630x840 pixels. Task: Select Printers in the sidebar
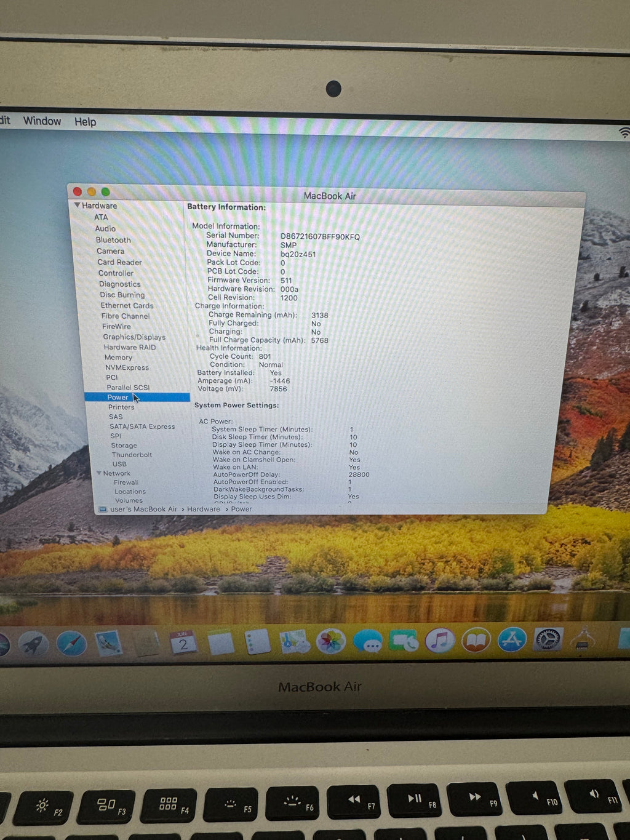click(121, 407)
